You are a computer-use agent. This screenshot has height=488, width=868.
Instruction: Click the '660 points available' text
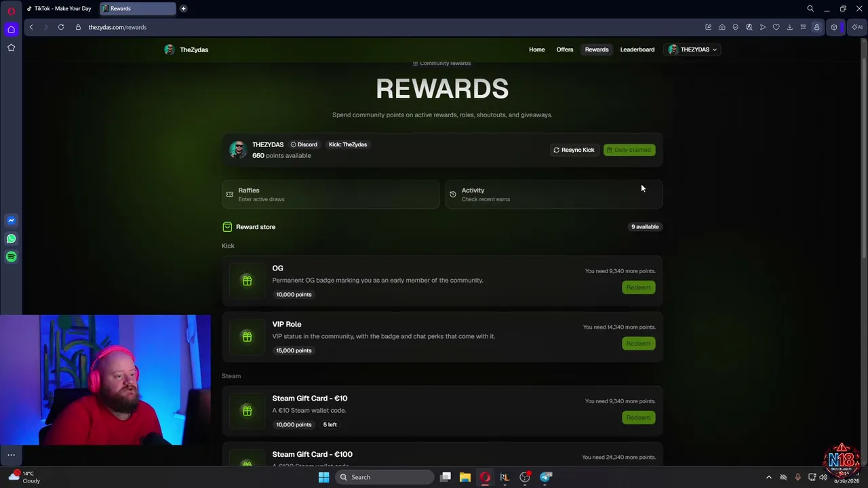[x=281, y=156]
